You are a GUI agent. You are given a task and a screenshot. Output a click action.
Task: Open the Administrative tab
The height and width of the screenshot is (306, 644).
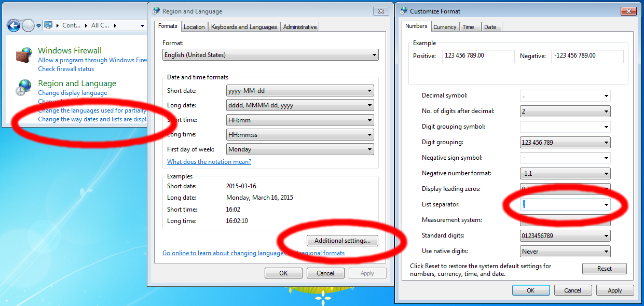click(x=299, y=27)
